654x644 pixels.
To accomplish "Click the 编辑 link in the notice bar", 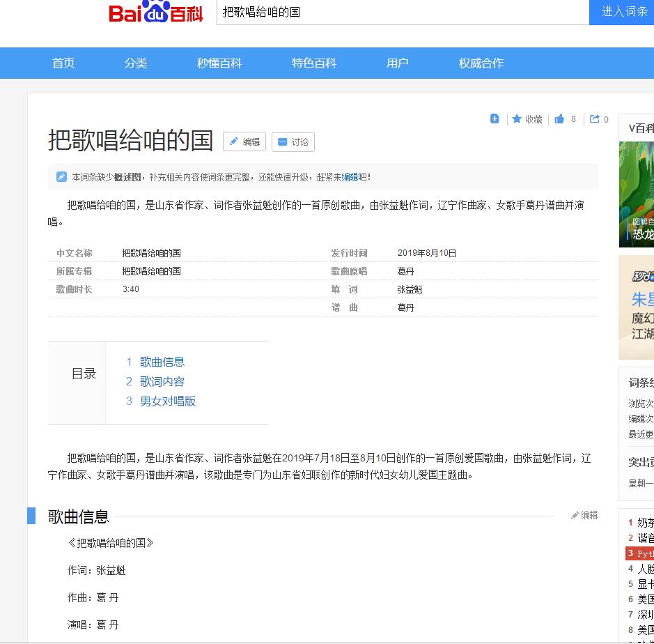I will 350,178.
